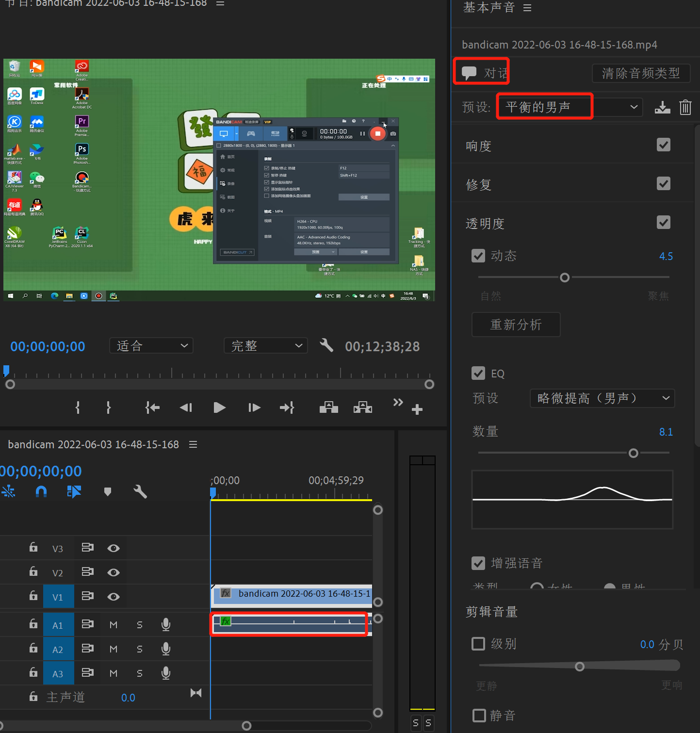Screen dimensions: 700x733
Task: Hide V3 track output eye
Action: point(114,548)
